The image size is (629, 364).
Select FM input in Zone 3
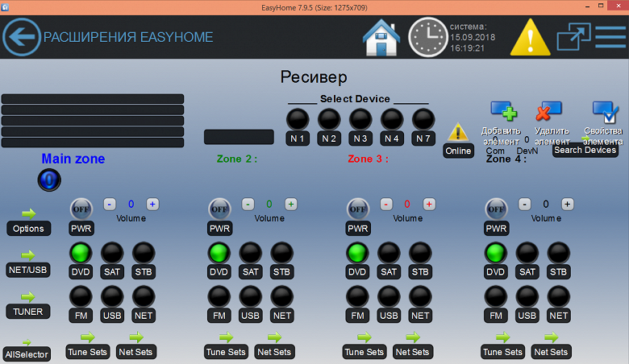357,296
